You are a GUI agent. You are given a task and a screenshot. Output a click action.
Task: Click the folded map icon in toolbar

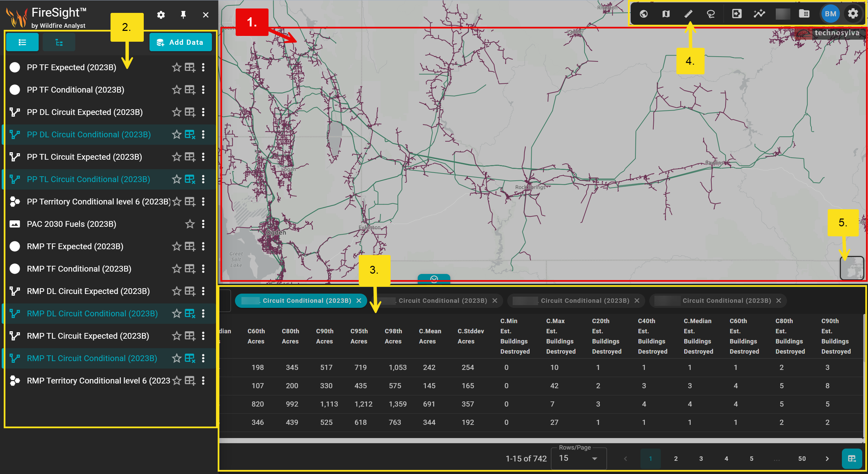click(666, 14)
